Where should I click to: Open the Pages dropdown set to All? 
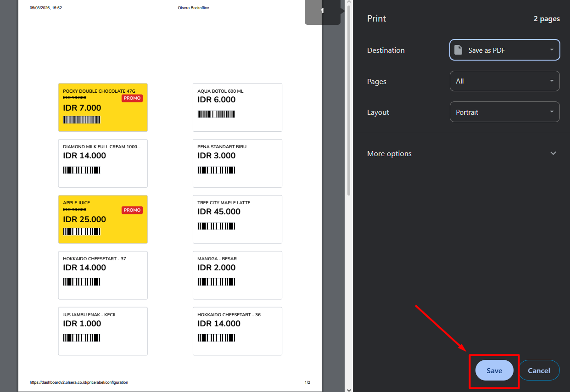pyautogui.click(x=505, y=81)
